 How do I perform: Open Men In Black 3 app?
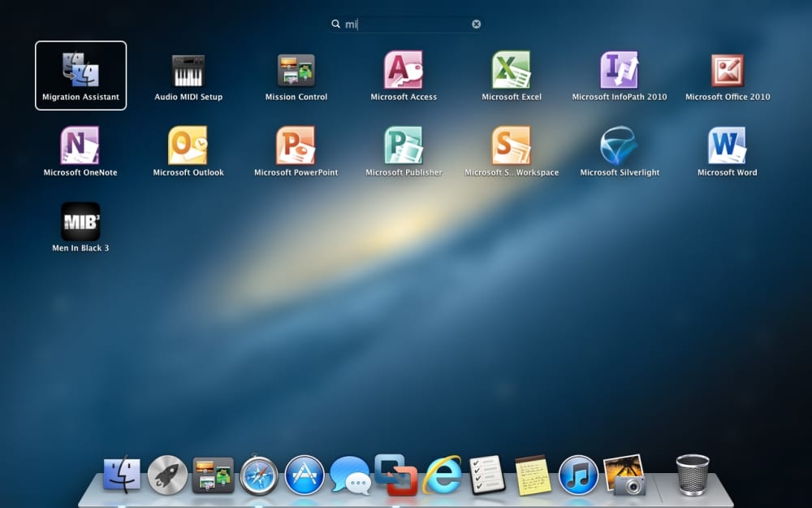pyautogui.click(x=80, y=221)
